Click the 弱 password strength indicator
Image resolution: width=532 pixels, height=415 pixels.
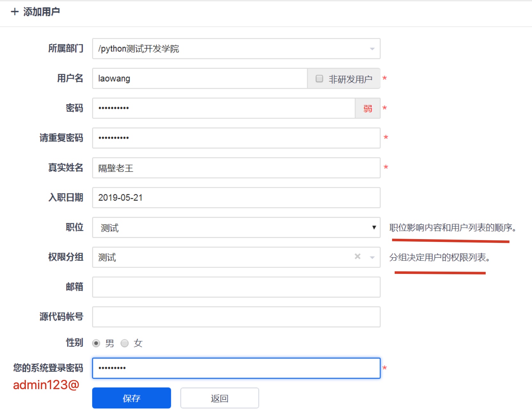[x=368, y=109]
